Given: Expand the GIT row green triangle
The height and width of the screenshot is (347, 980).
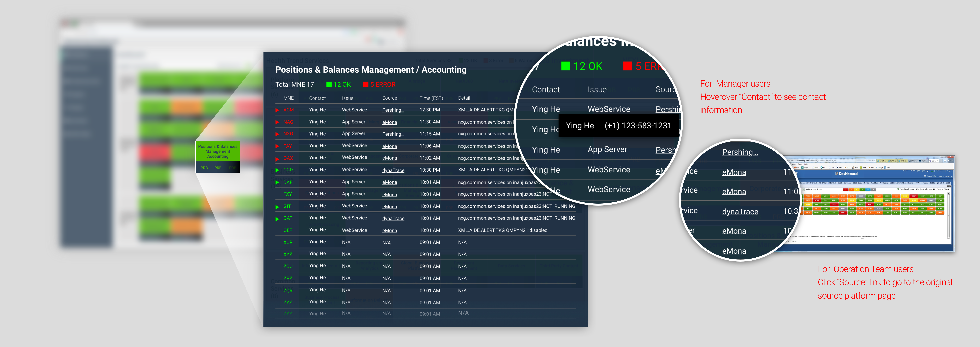Looking at the screenshot, I should click(x=277, y=207).
